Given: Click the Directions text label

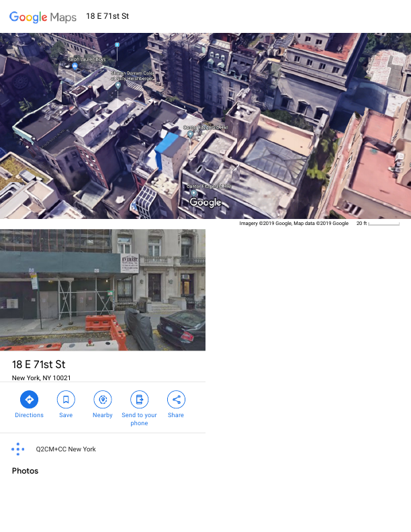Looking at the screenshot, I should pyautogui.click(x=29, y=415).
